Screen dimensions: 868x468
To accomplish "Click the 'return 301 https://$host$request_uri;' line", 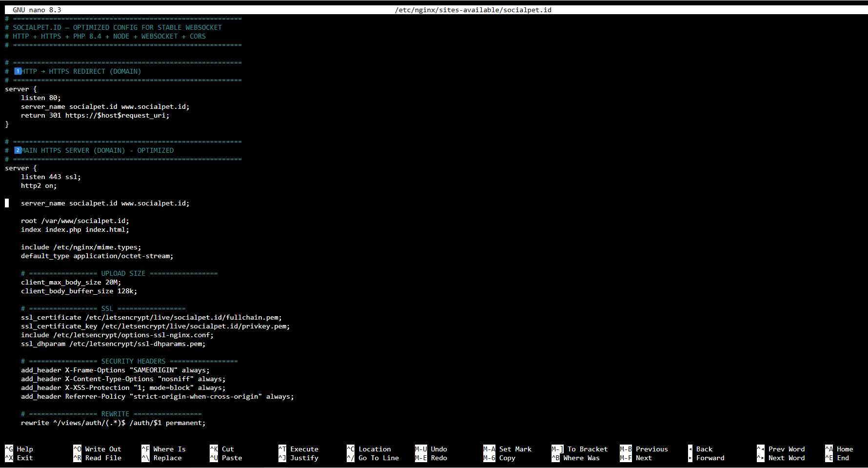I will point(95,115).
